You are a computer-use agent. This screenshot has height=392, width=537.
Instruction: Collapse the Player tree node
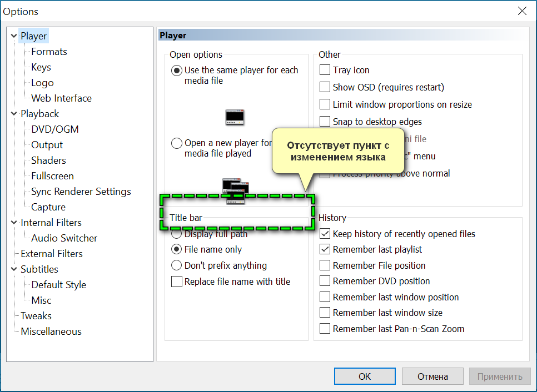click(14, 36)
